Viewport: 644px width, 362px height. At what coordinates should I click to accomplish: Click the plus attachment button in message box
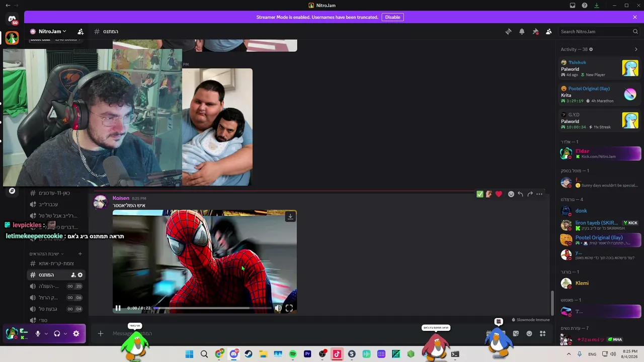101,333
